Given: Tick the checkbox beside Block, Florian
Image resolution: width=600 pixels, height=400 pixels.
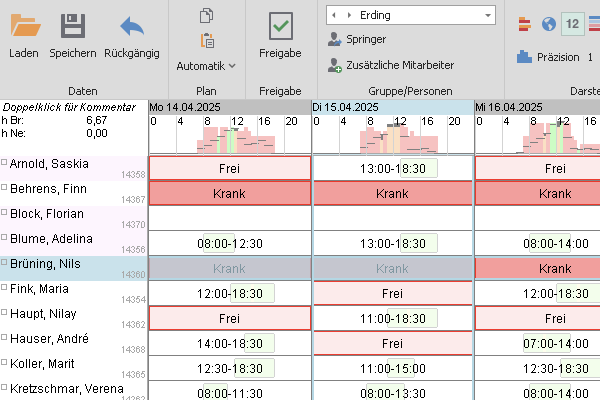Looking at the screenshot, I should pyautogui.click(x=4, y=213).
